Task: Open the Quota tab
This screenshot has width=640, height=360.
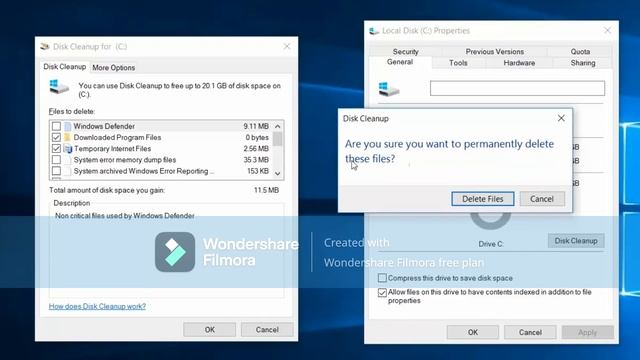Action: click(x=580, y=51)
